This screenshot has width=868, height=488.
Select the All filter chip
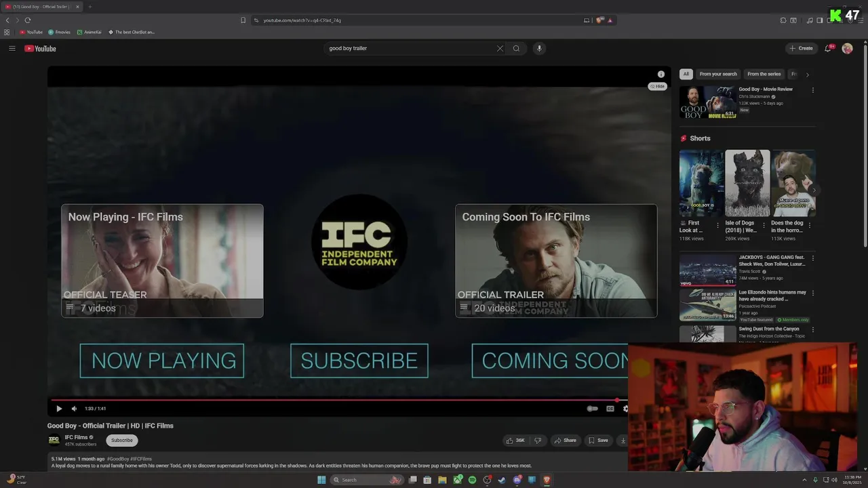[686, 74]
